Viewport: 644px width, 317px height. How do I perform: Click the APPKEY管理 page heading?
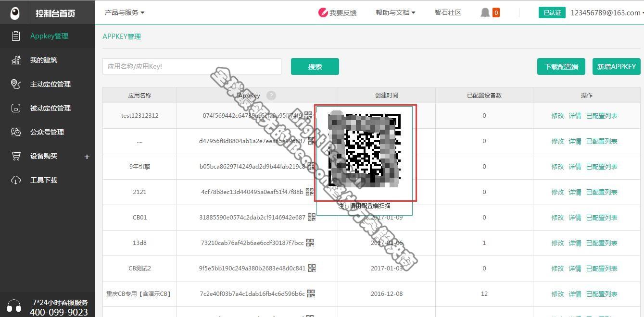click(x=122, y=37)
